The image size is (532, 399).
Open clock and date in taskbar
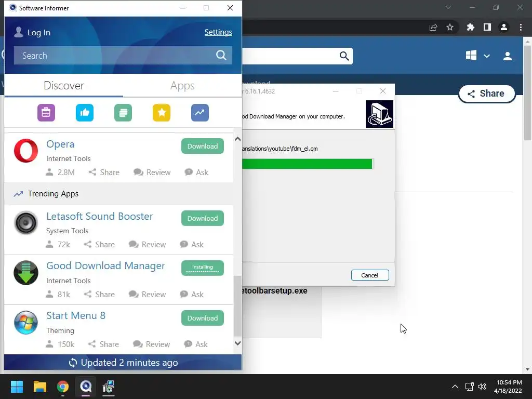pyautogui.click(x=508, y=387)
